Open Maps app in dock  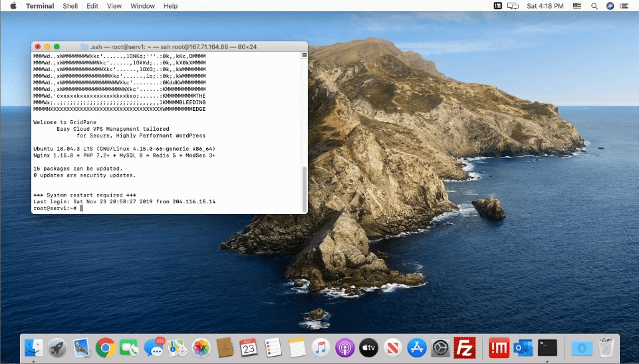[x=178, y=348]
